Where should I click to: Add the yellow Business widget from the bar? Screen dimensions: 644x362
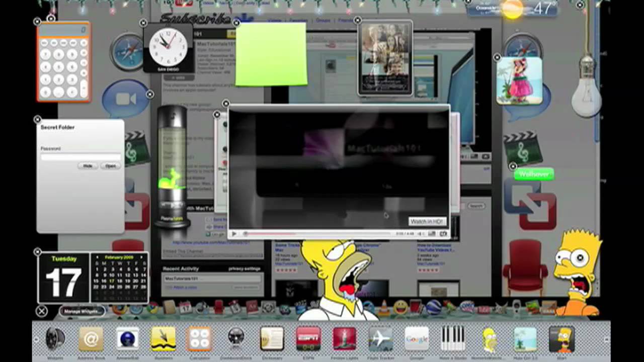click(164, 338)
